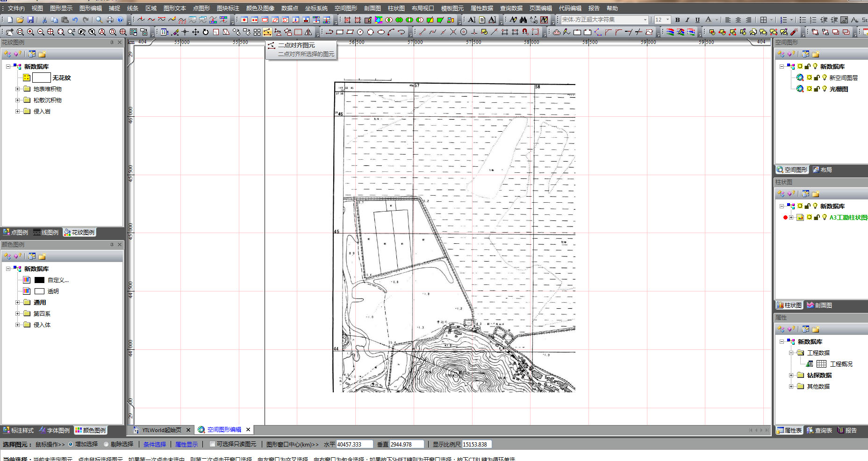Expand the 地表堆积物 tree node

(18, 89)
